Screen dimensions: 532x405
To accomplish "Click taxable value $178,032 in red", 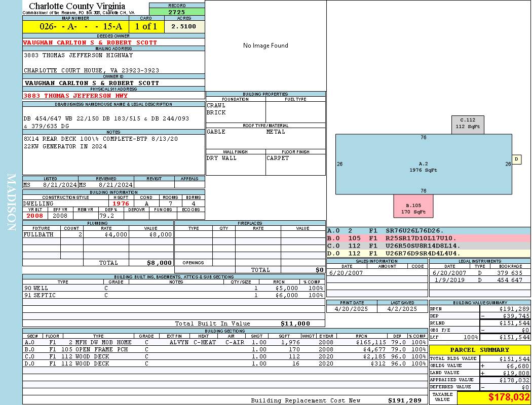I will [509, 397].
